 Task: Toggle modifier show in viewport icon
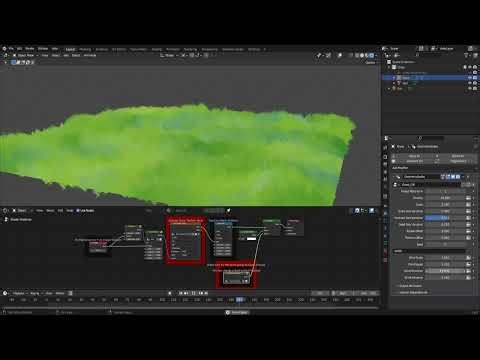click(x=453, y=177)
